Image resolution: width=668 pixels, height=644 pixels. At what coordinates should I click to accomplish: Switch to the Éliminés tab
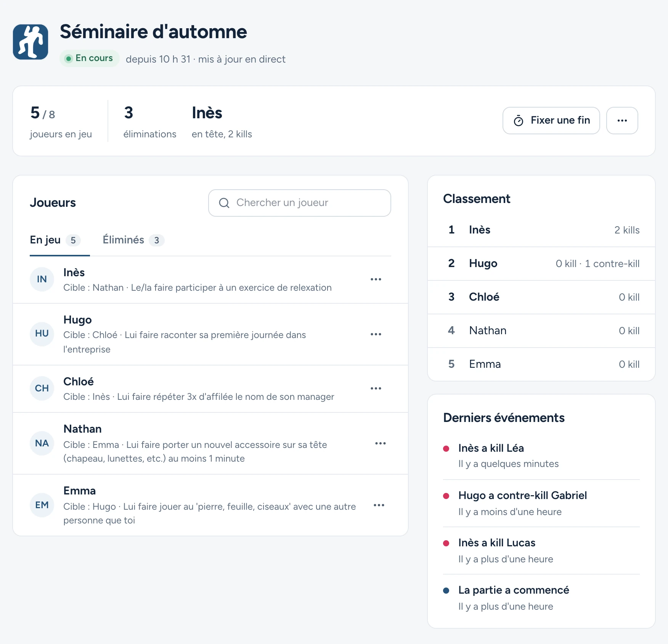click(x=133, y=240)
